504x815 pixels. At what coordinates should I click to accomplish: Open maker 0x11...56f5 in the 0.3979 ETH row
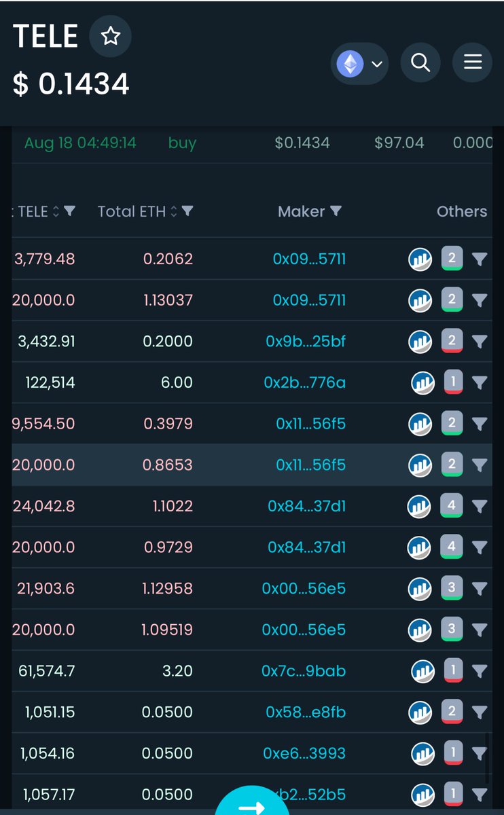point(310,423)
